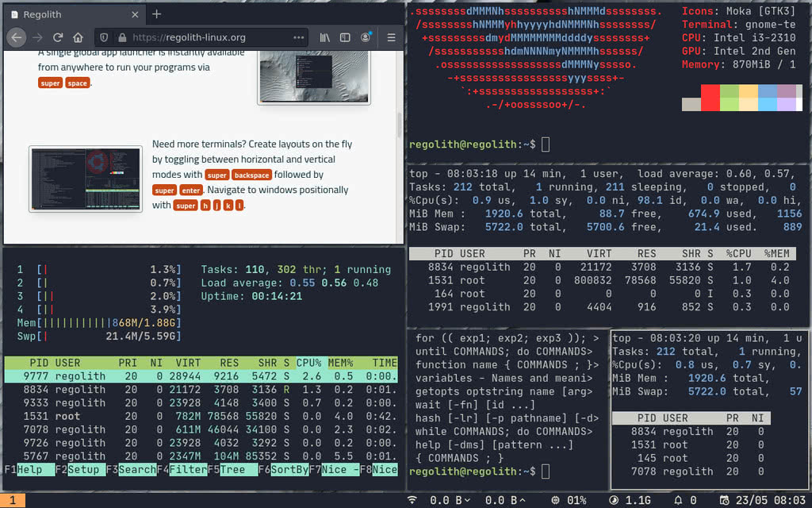Grab the browser page vertical scrollbar
The image size is (812, 508).
click(x=400, y=125)
